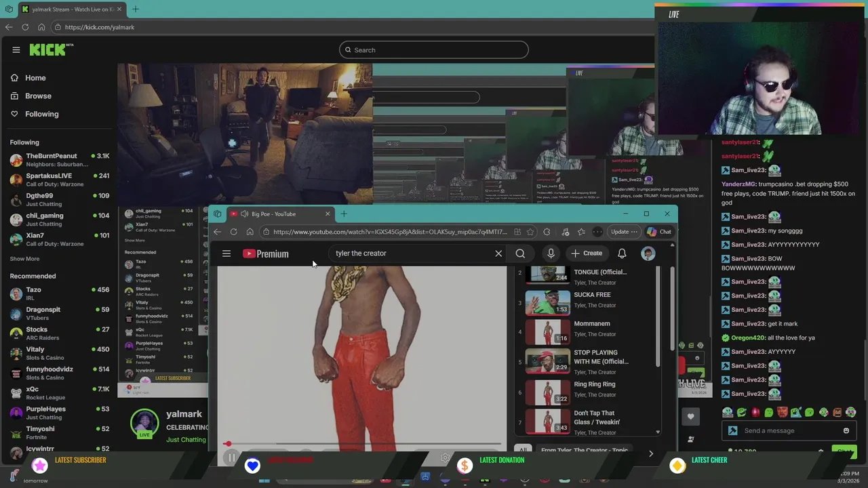Toggle tab mute on Big Poe tab
The image size is (868, 488).
[244, 214]
